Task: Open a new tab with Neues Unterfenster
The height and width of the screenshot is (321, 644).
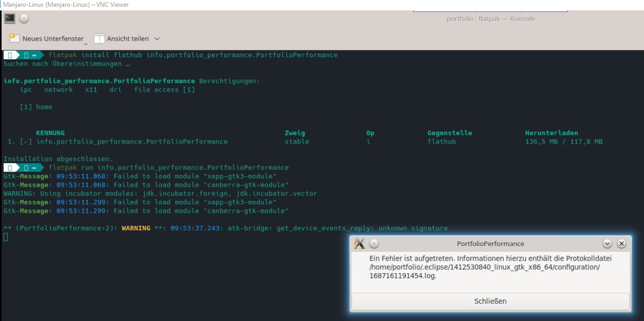Action: tap(46, 38)
